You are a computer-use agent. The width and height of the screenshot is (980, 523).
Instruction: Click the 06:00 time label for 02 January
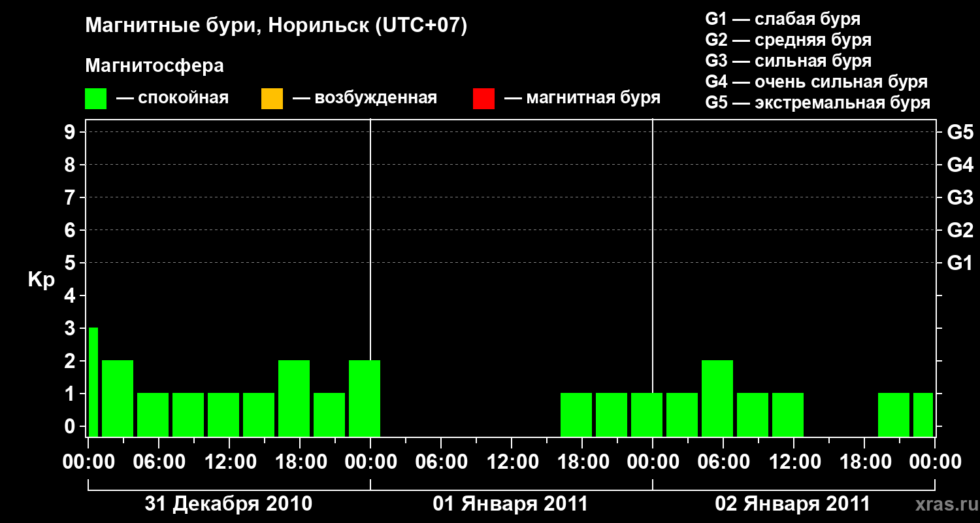[723, 462]
